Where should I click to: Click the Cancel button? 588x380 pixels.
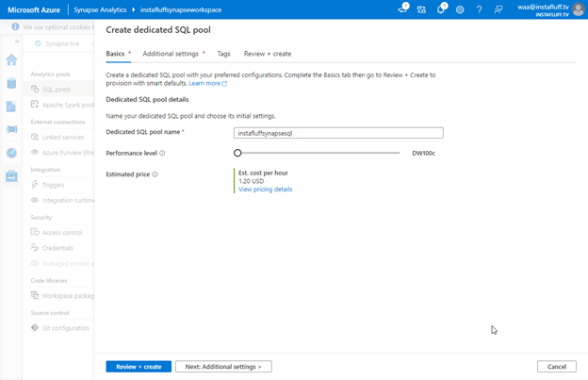(x=557, y=367)
